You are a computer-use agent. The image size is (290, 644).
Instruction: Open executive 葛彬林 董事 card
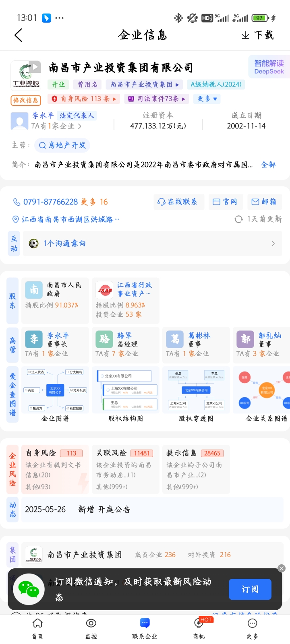tap(196, 345)
